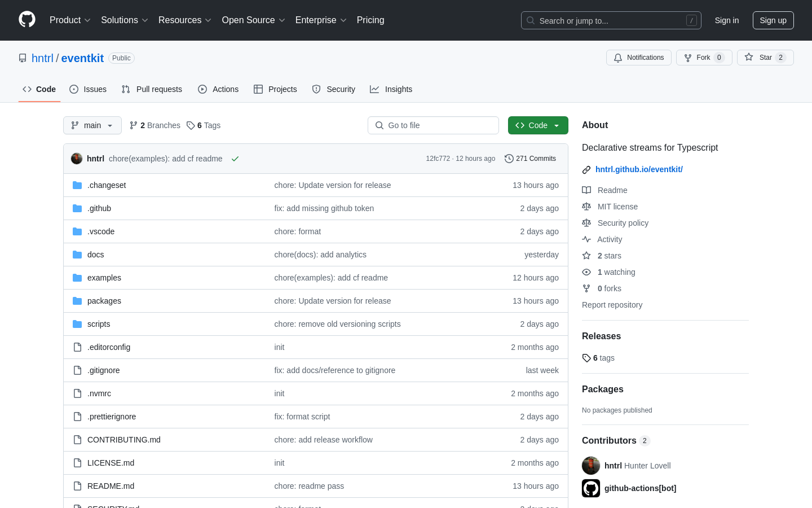Open CONTRIBUTING.md file
Image resolution: width=812 pixels, height=508 pixels.
coord(124,440)
